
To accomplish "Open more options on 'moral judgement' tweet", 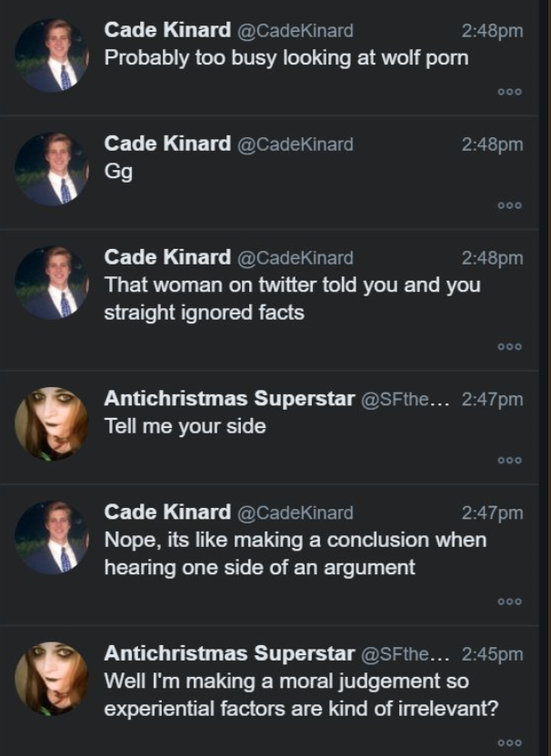I will pos(509,743).
